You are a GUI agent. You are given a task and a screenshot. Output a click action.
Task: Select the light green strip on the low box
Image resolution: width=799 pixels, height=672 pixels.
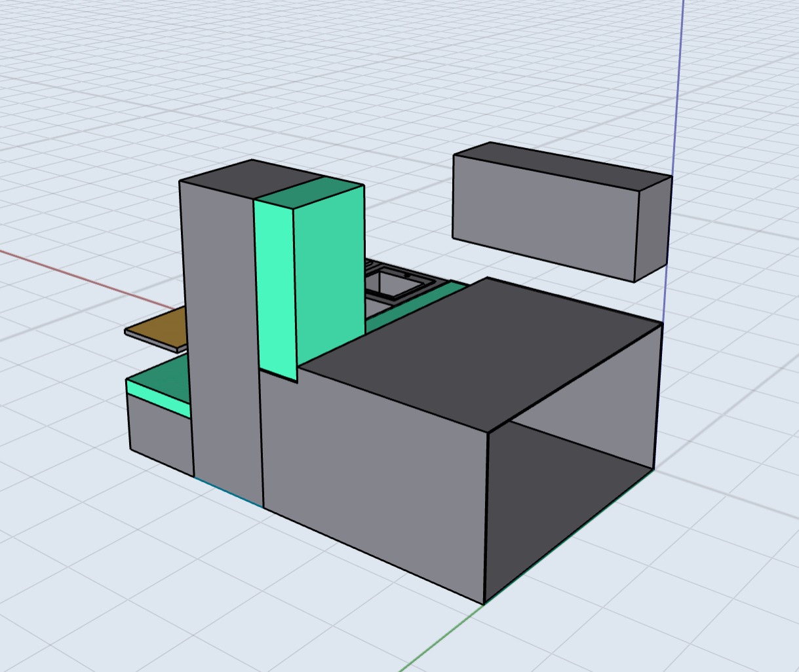point(158,399)
